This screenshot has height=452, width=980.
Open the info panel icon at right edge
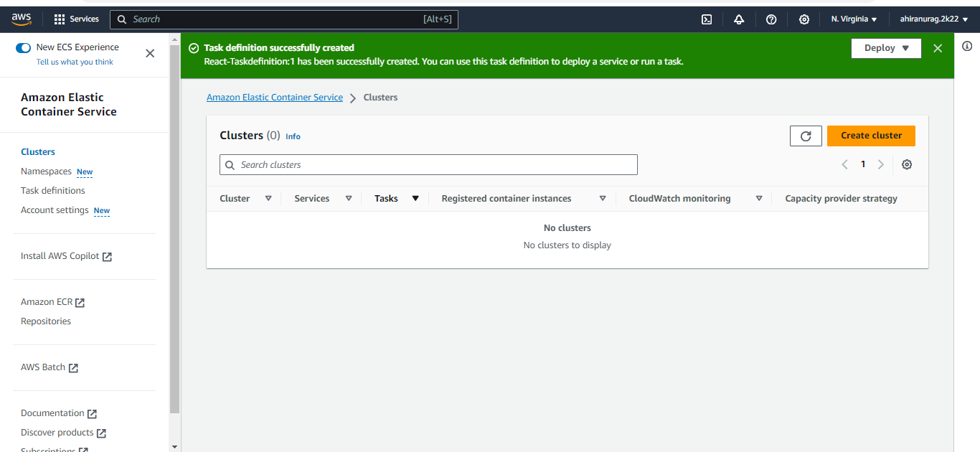[x=967, y=46]
